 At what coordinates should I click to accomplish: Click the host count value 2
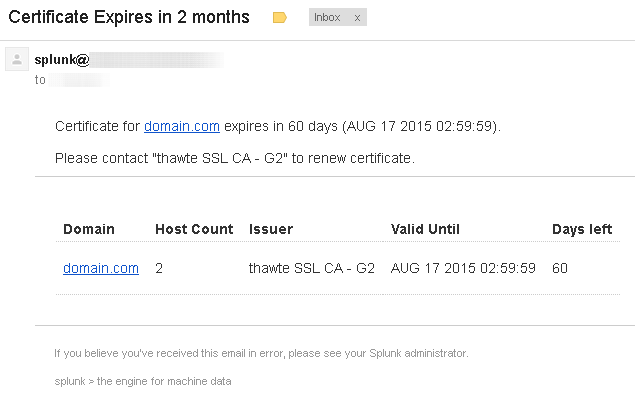tap(159, 268)
